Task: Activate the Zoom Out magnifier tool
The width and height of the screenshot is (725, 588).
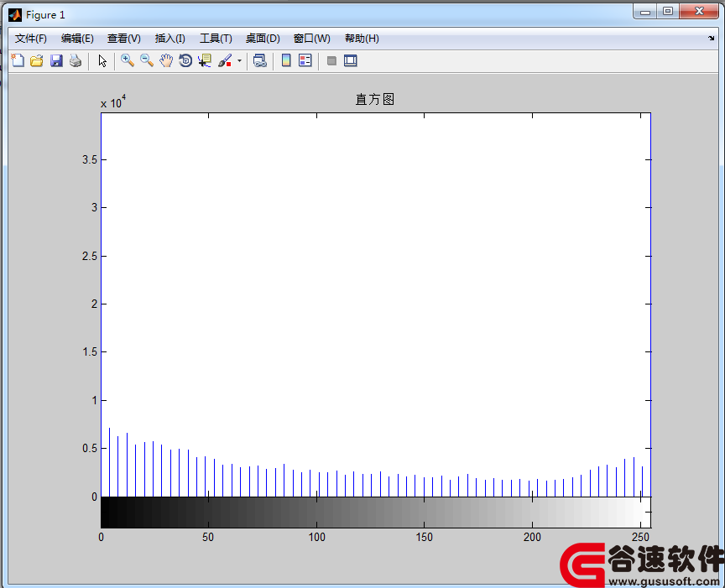Action: coord(147,60)
